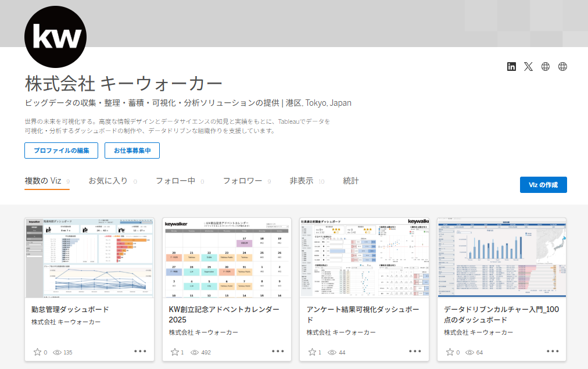588x369 pixels.
Task: Click the KW profile avatar logo
Action: coord(55,37)
